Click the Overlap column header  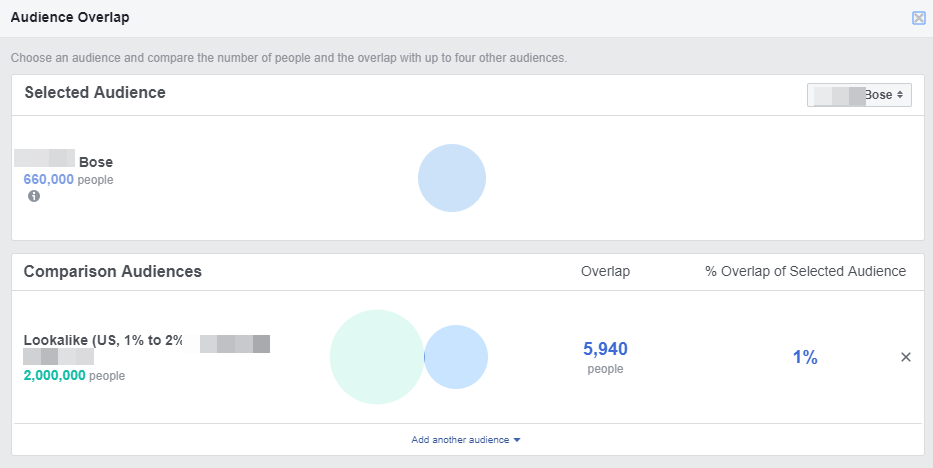(x=605, y=271)
